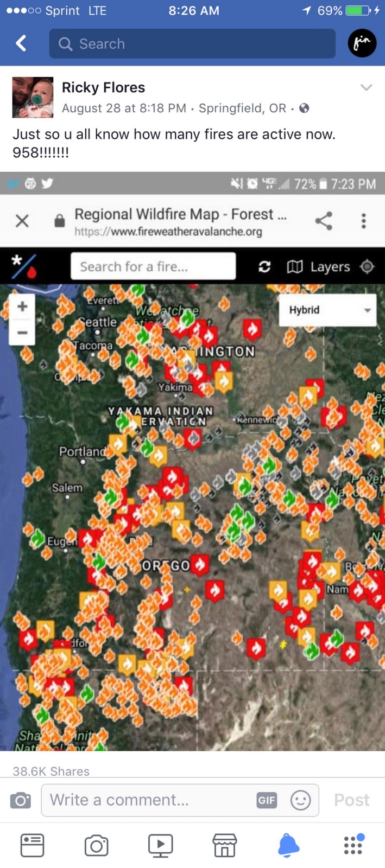385x868 pixels.
Task: Tap the post text about 958 fires
Action: pos(174,142)
